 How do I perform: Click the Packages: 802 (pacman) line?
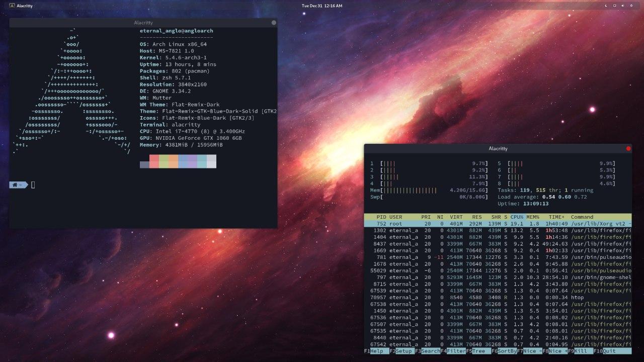click(175, 71)
